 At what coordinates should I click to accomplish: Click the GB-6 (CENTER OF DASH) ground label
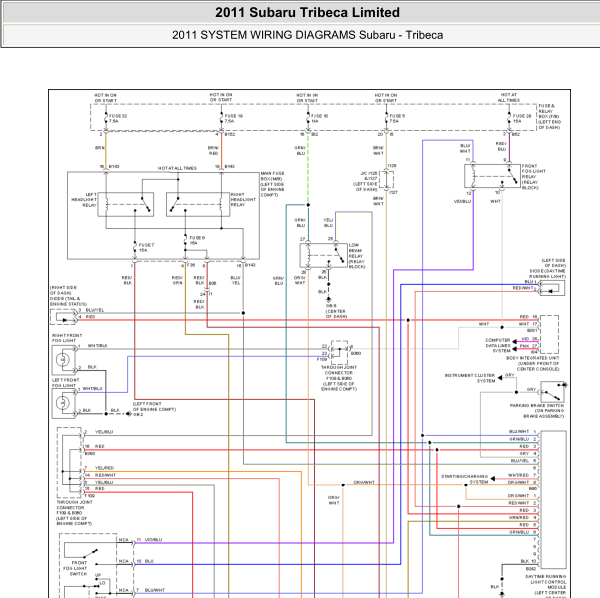pyautogui.click(x=336, y=311)
